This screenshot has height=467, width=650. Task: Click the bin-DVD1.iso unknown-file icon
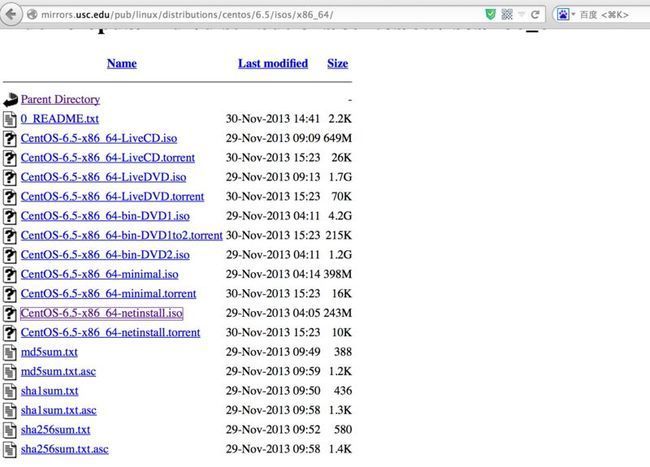[x=10, y=217]
